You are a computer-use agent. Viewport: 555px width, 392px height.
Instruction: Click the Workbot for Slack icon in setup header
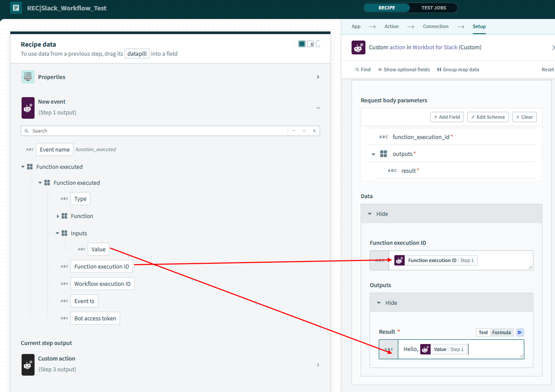point(358,47)
